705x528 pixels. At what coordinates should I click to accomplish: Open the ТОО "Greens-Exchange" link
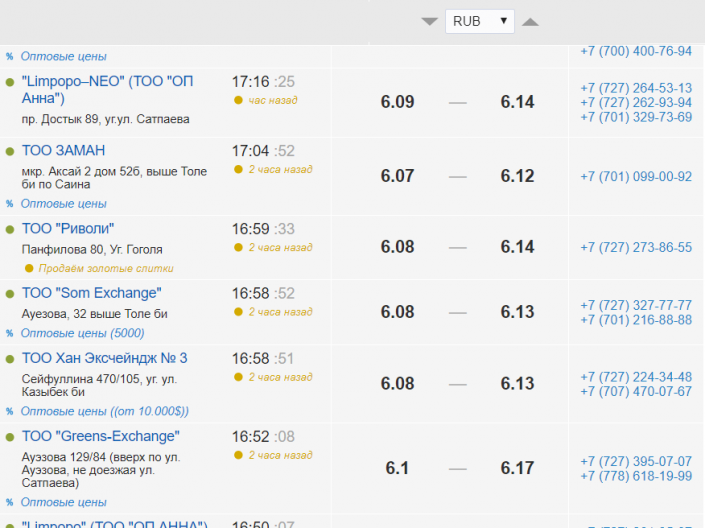[x=100, y=436]
